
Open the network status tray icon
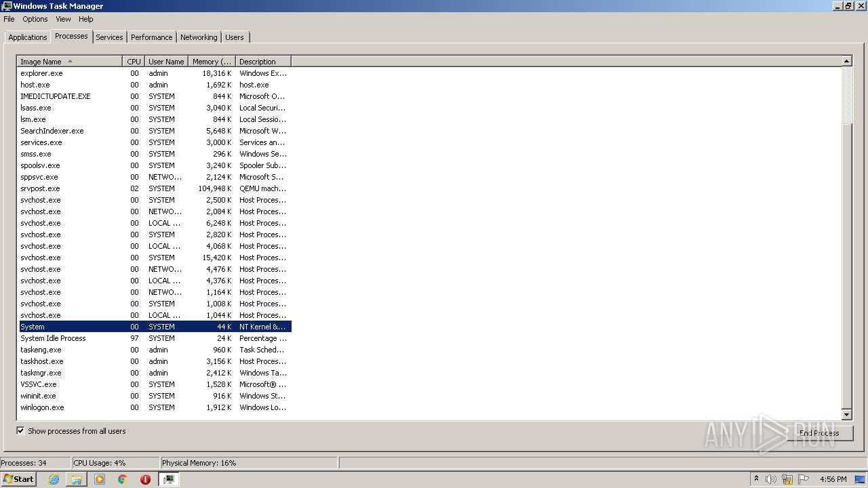click(x=787, y=479)
